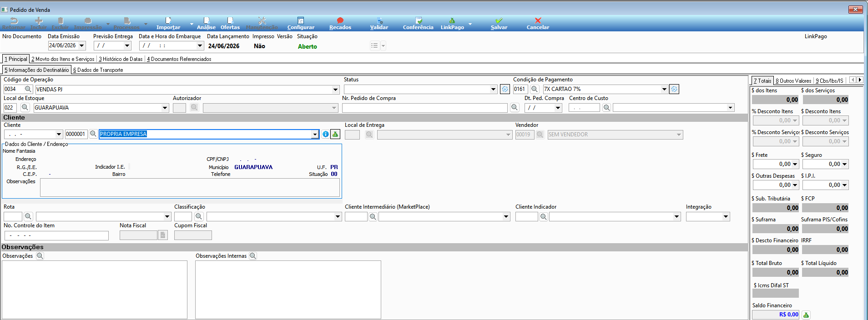Open Configurar settings in the toolbar
Screen dimensions: 868x320
[x=301, y=23]
